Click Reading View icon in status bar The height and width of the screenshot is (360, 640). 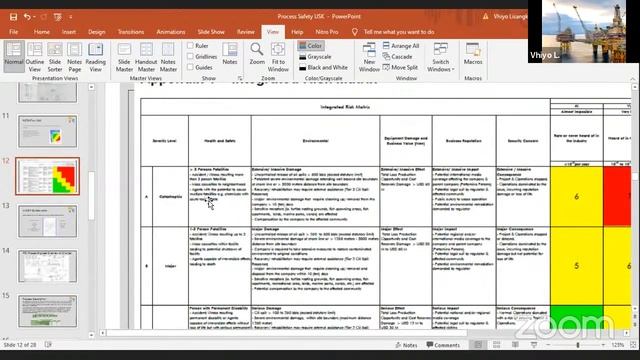pos(515,345)
